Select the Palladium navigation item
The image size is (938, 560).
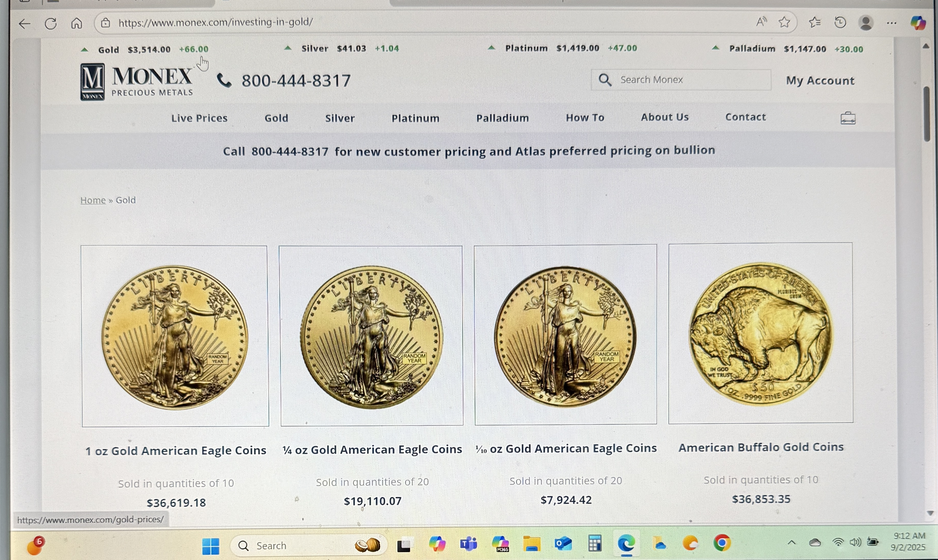[502, 118]
